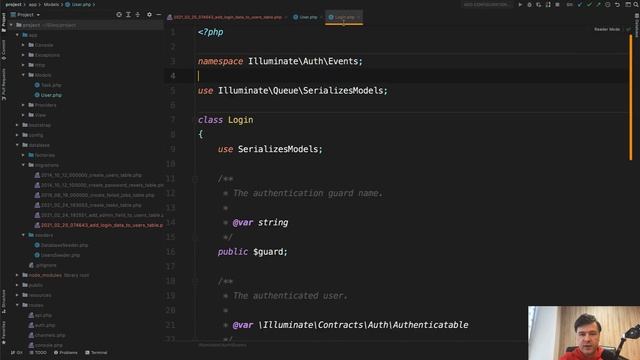
Task: Open Project panel gear options
Action: 149,15
